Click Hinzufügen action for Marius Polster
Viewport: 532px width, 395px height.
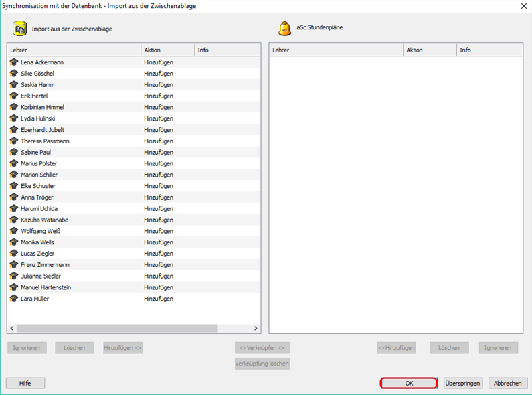159,163
